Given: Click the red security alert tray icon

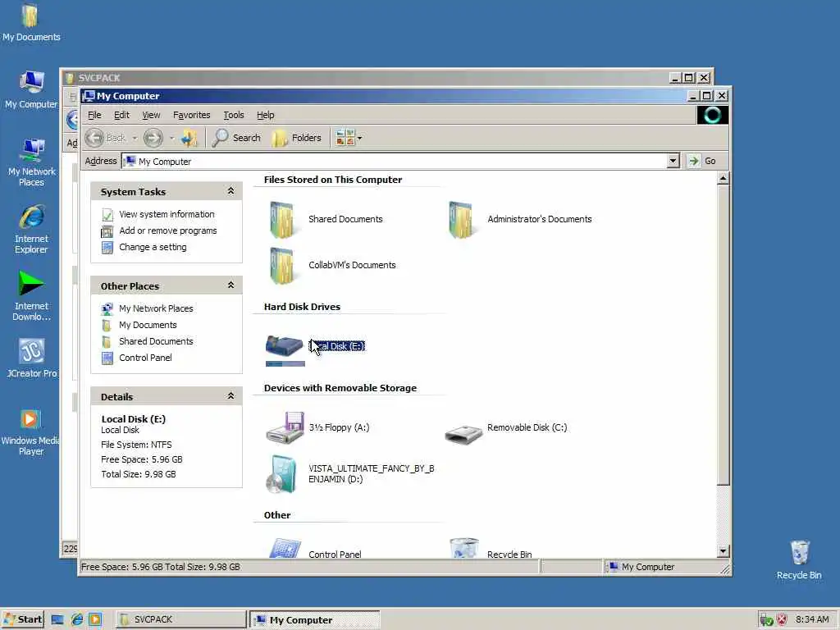Looking at the screenshot, I should (782, 620).
